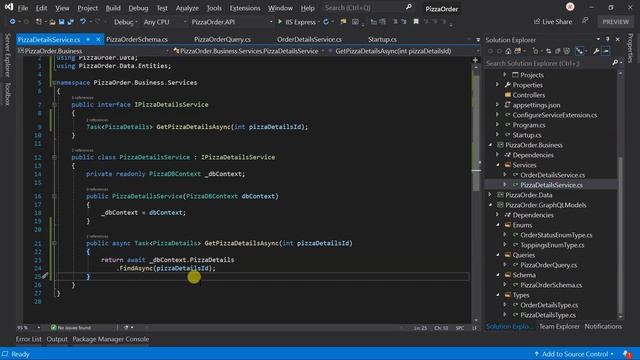Open the PizzaOrder.API startup project dropdown

pos(232,22)
